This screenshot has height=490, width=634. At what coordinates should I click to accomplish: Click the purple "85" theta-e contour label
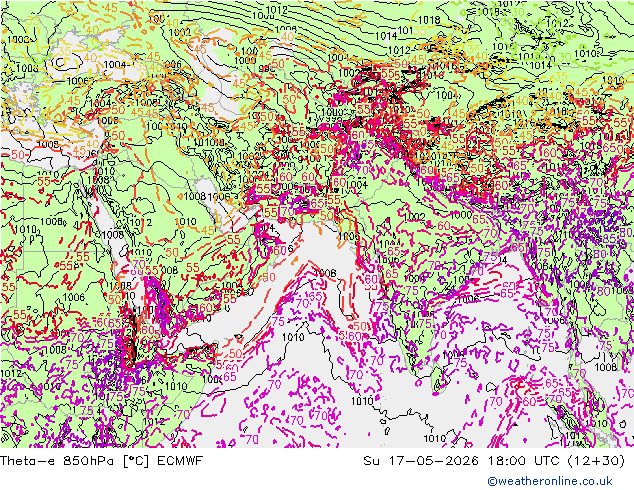(x=609, y=239)
